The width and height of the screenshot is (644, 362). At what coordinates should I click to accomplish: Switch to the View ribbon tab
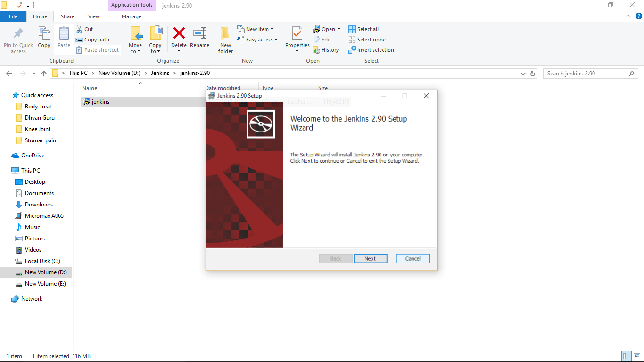click(94, 16)
